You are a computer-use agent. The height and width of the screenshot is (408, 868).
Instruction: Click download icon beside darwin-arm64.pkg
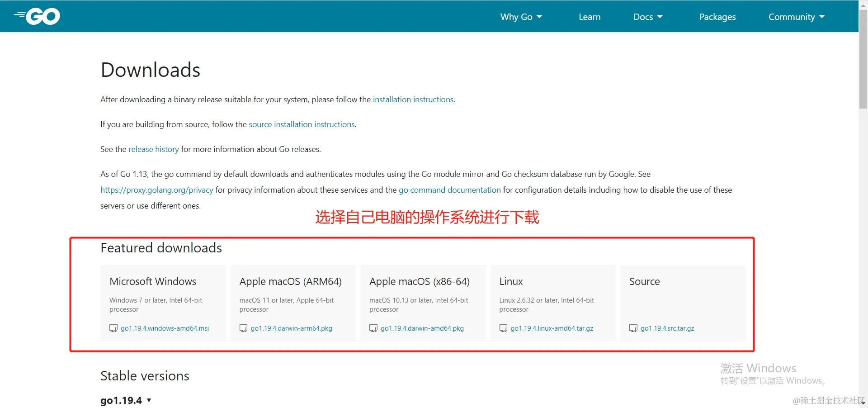[243, 328]
